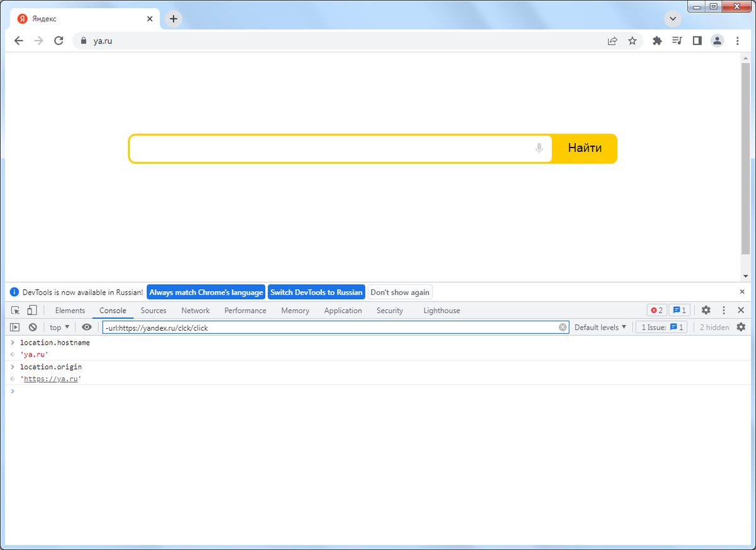Click Switch DevTools to Russian button
This screenshot has width=756, height=550.
click(316, 292)
